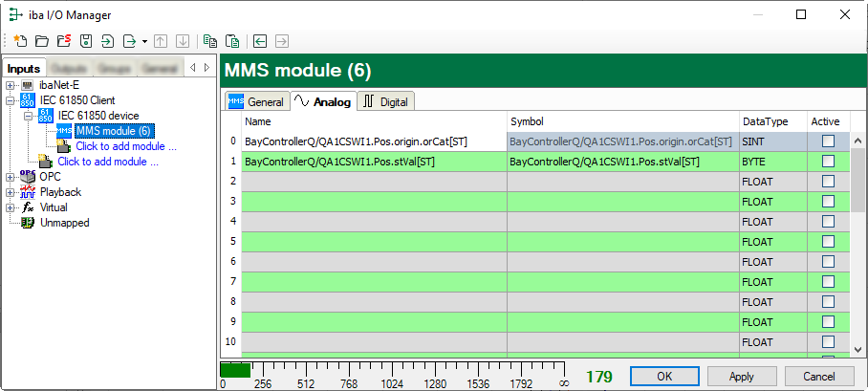Click the OK button
This screenshot has width=868, height=391.
tap(664, 376)
